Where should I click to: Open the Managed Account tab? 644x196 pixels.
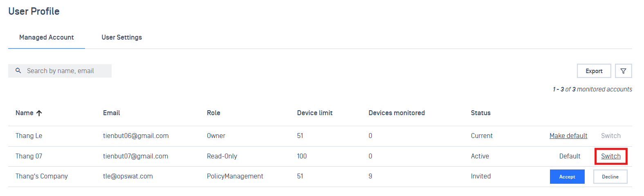[47, 38]
